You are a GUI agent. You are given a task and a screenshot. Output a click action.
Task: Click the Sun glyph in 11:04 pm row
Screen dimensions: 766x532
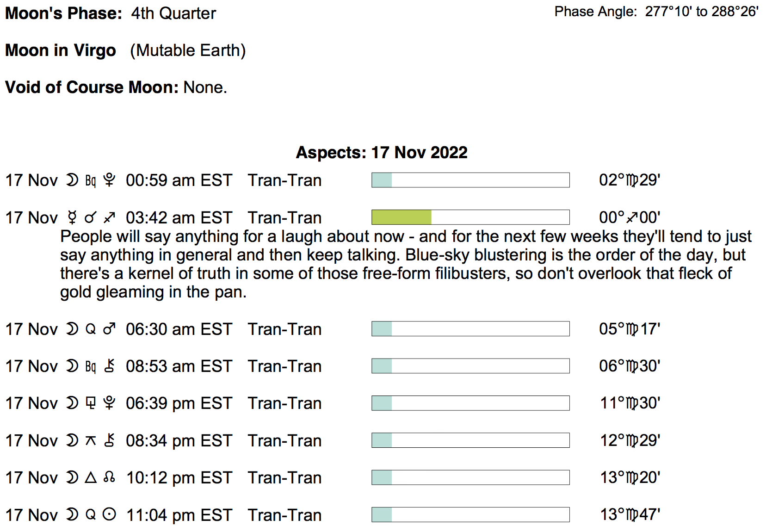[109, 514]
